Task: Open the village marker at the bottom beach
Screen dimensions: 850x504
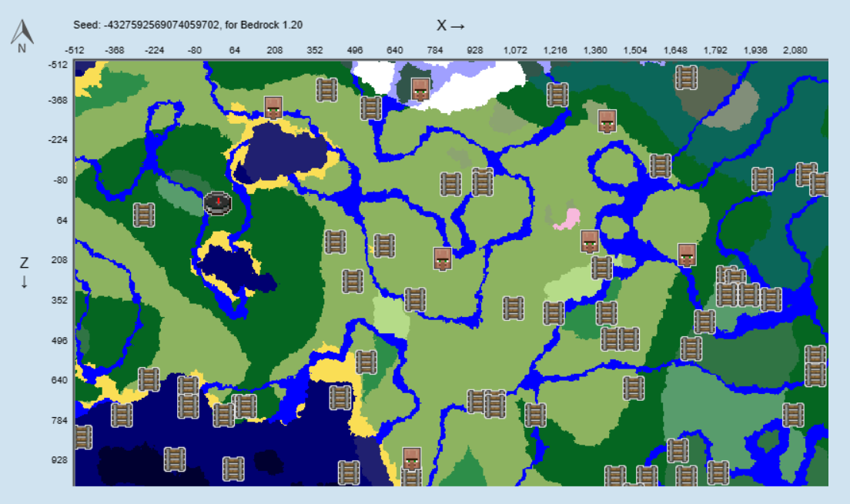Action: 412,459
